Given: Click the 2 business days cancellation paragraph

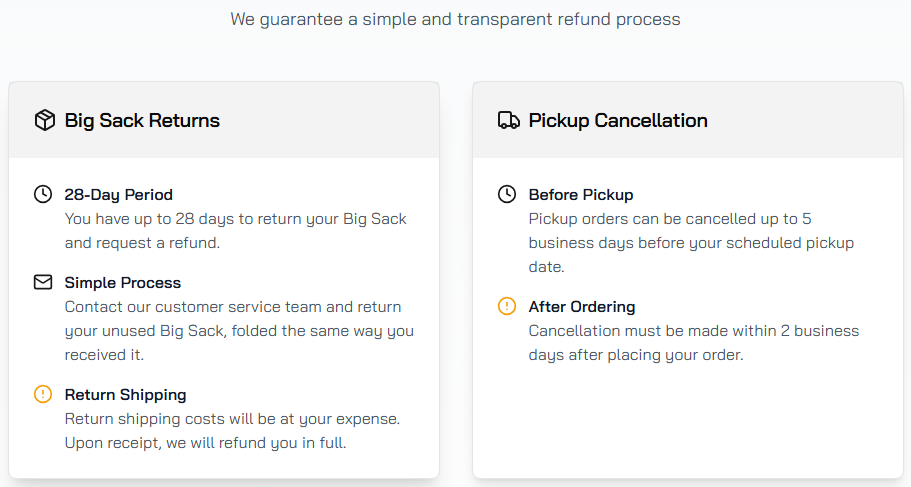Looking at the screenshot, I should coord(693,342).
